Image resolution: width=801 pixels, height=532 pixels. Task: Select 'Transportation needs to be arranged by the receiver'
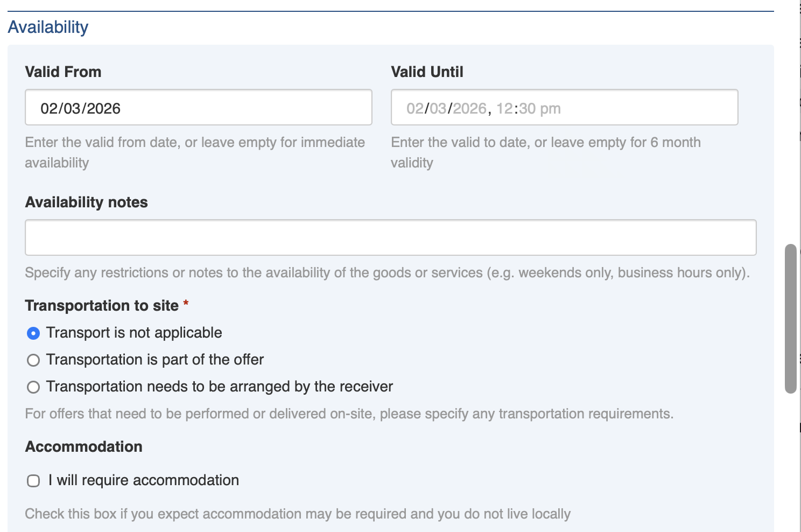tap(33, 387)
